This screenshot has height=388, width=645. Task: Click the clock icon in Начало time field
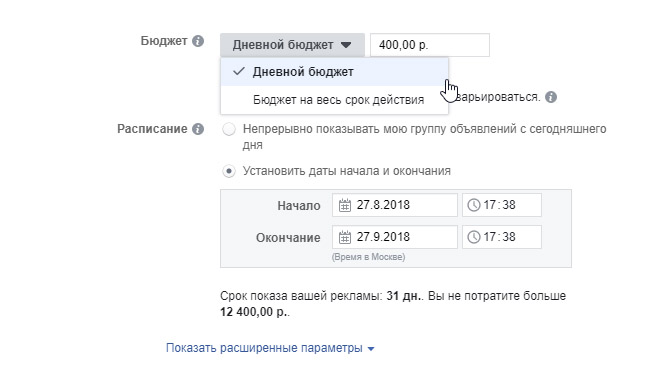point(474,205)
